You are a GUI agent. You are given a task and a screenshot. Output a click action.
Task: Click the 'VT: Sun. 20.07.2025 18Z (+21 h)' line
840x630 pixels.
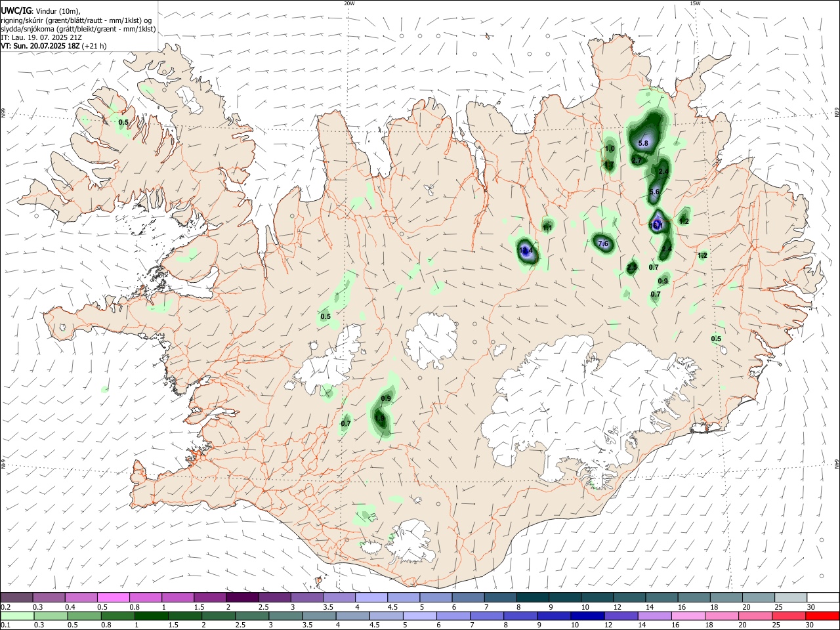click(x=53, y=46)
